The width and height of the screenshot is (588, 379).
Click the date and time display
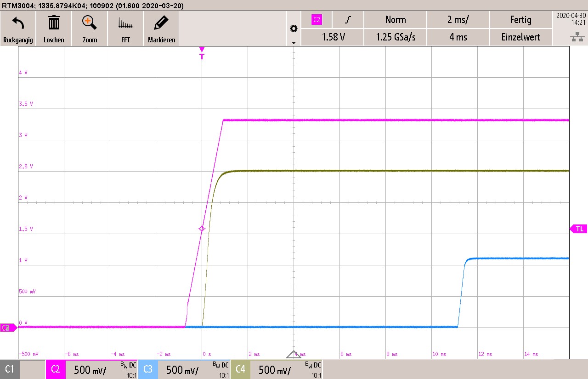coord(570,18)
